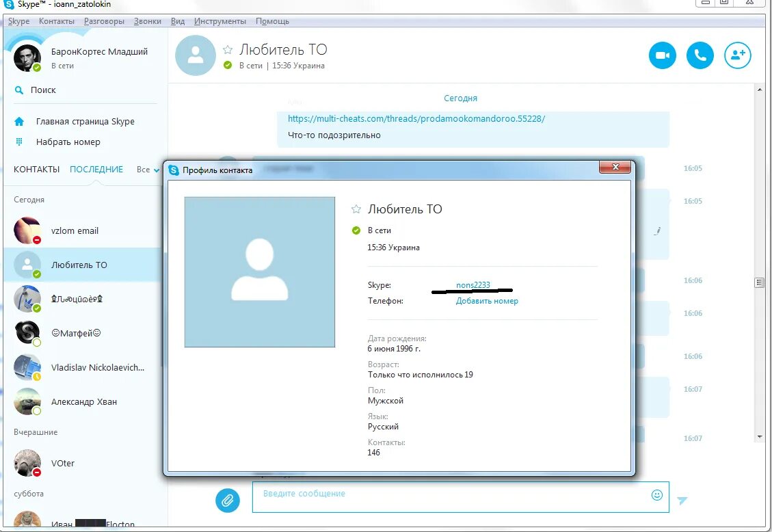The image size is (772, 532).
Task: Click own name 'БаронКортес Младший'
Action: tap(99, 52)
